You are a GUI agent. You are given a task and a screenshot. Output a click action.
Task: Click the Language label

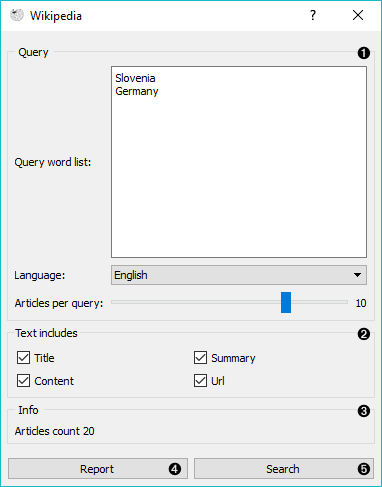[39, 275]
